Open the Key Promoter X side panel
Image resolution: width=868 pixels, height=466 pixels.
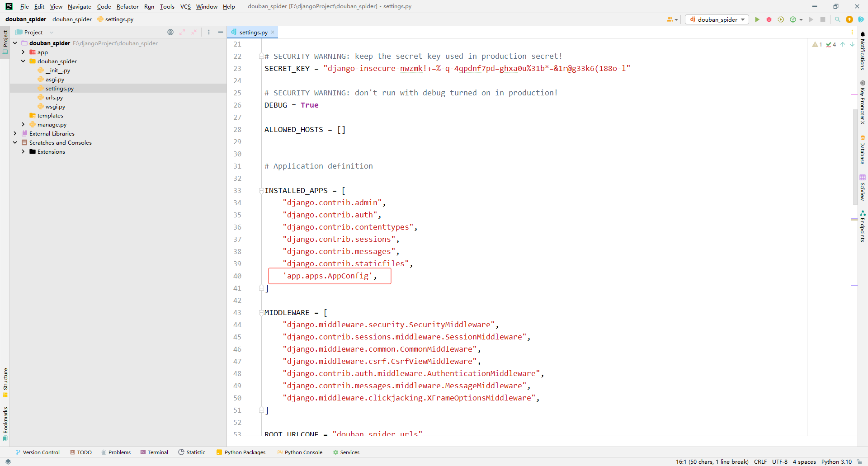863,103
